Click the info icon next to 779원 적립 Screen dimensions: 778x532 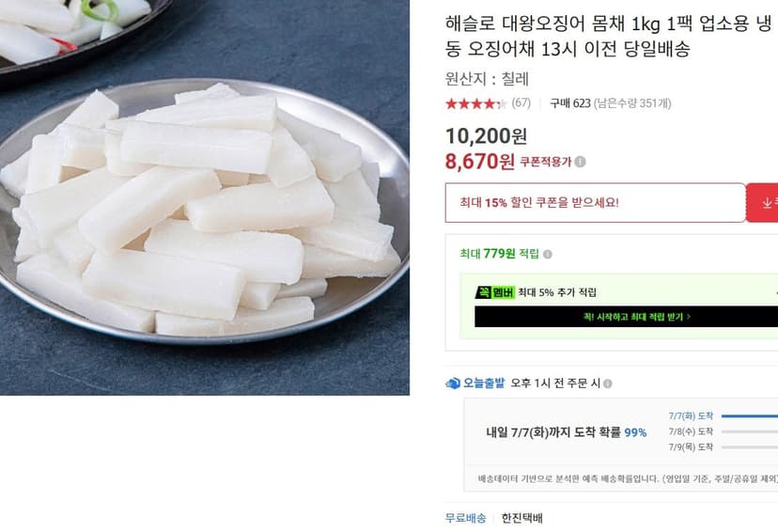pos(547,254)
